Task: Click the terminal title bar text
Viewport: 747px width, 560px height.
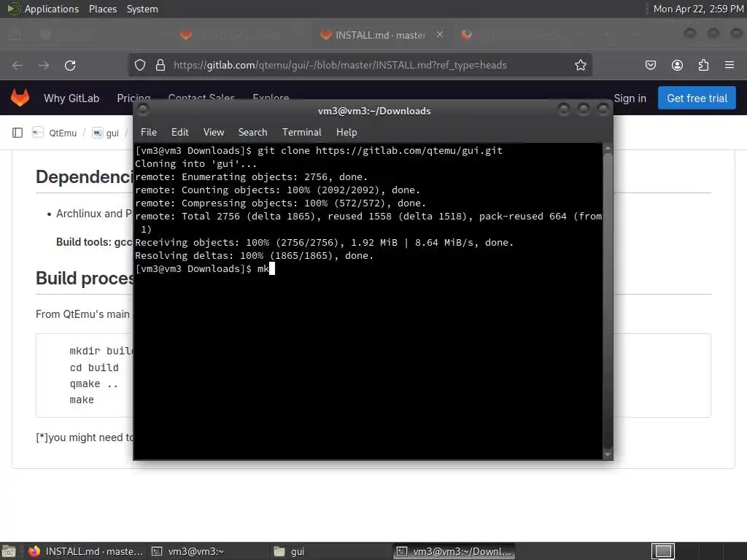Action: 374,111
